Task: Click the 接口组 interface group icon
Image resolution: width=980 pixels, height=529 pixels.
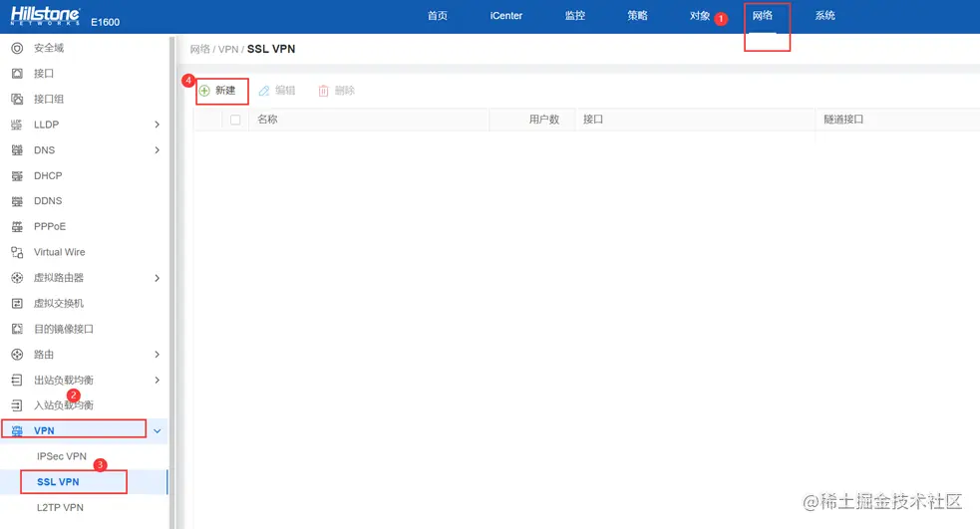Action: [x=17, y=100]
